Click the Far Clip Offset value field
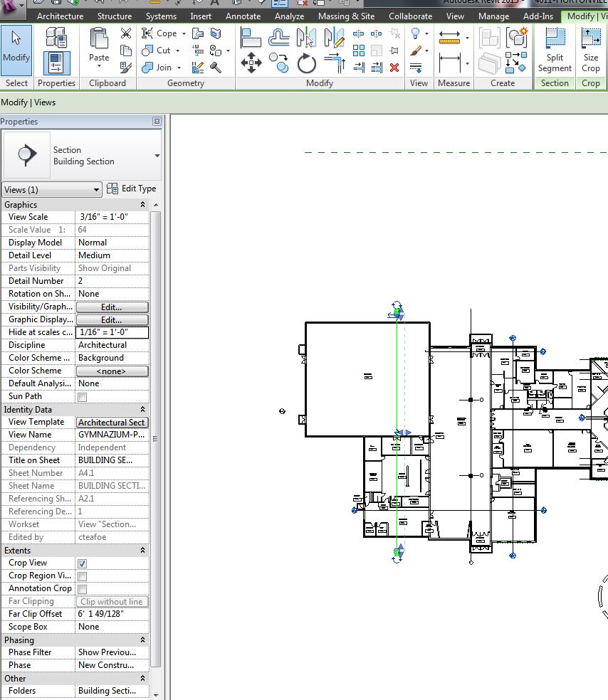This screenshot has height=700, width=608. pyautogui.click(x=112, y=614)
